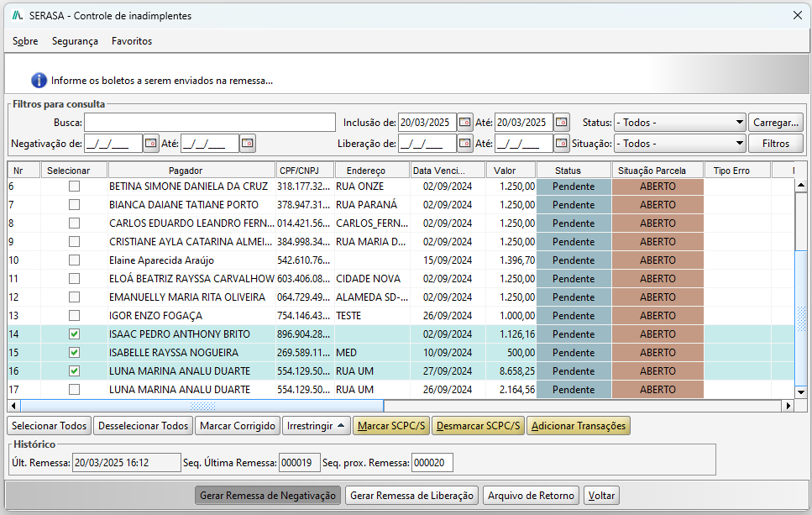Image resolution: width=812 pixels, height=515 pixels.
Task: Open the Situação dropdown
Action: pyautogui.click(x=679, y=144)
